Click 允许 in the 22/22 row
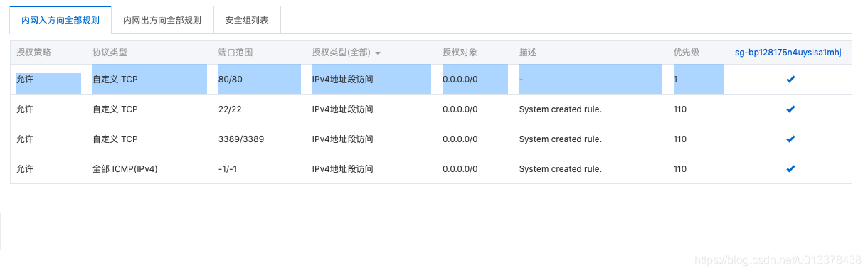 (x=25, y=109)
